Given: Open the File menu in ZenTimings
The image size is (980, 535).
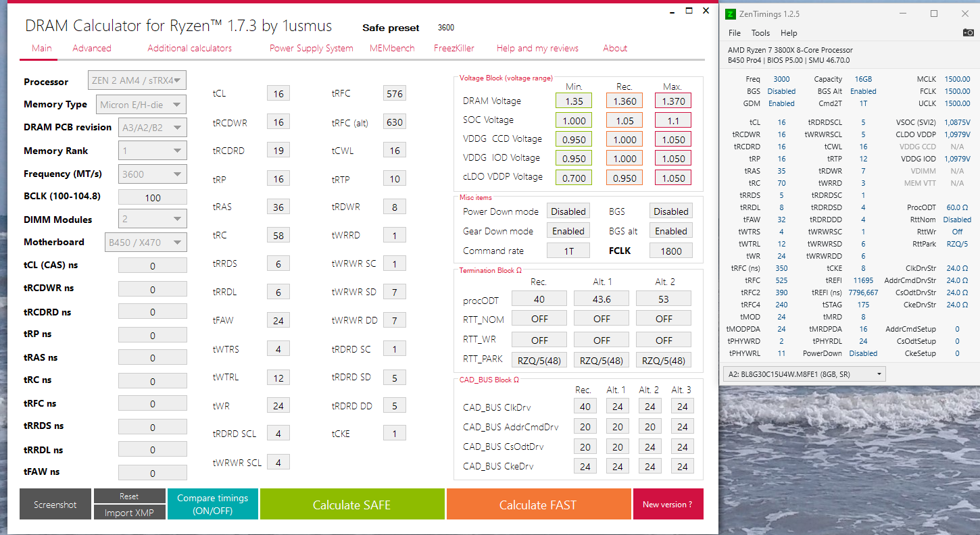Looking at the screenshot, I should click(x=735, y=32).
